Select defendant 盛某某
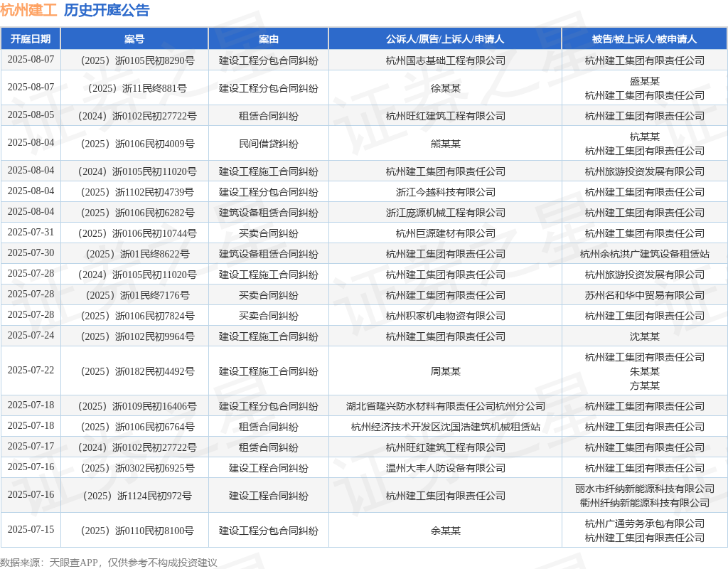Screen dimensions: 728x569 pyautogui.click(x=644, y=81)
